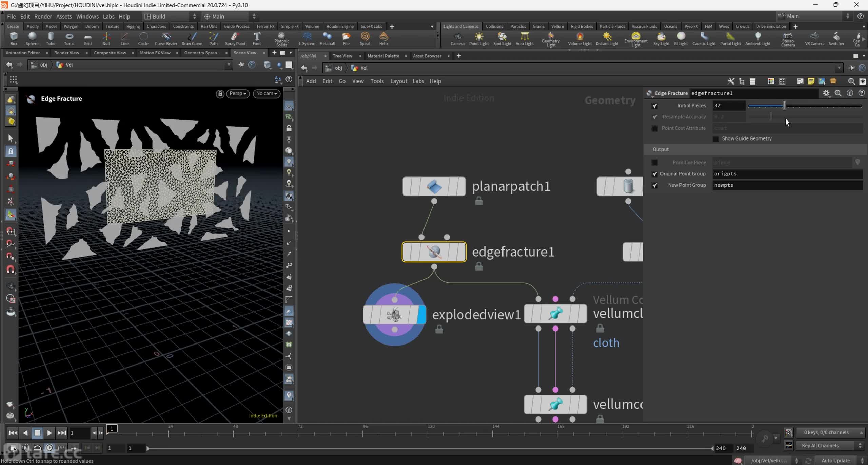
Task: Add a Point Light
Action: [479, 39]
